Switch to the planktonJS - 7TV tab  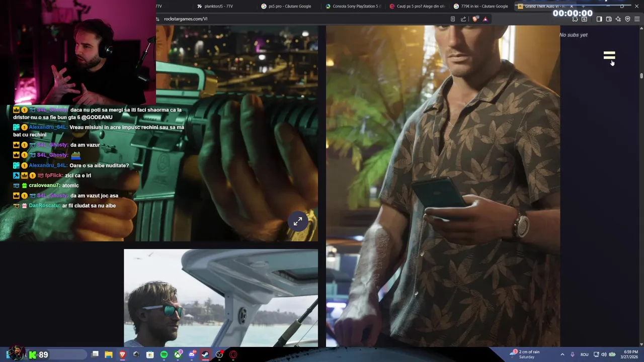point(219,6)
